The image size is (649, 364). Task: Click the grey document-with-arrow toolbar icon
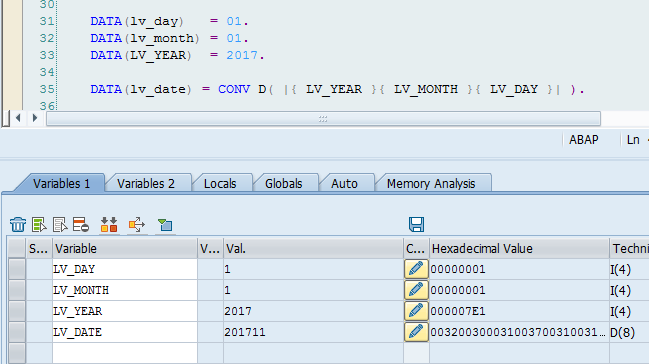[60, 225]
